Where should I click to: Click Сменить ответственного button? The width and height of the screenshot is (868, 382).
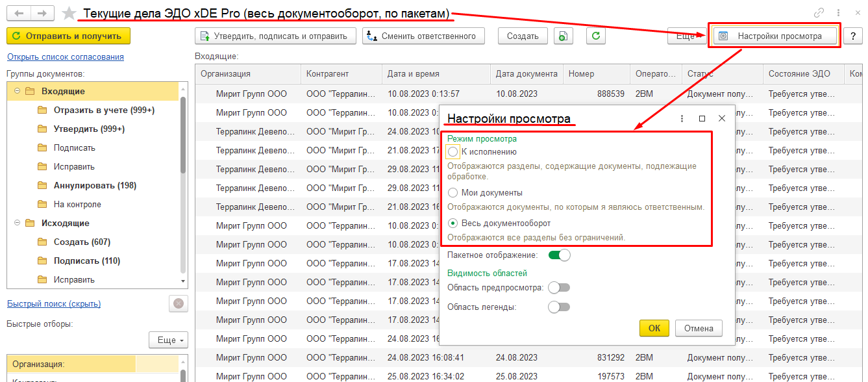tap(423, 36)
